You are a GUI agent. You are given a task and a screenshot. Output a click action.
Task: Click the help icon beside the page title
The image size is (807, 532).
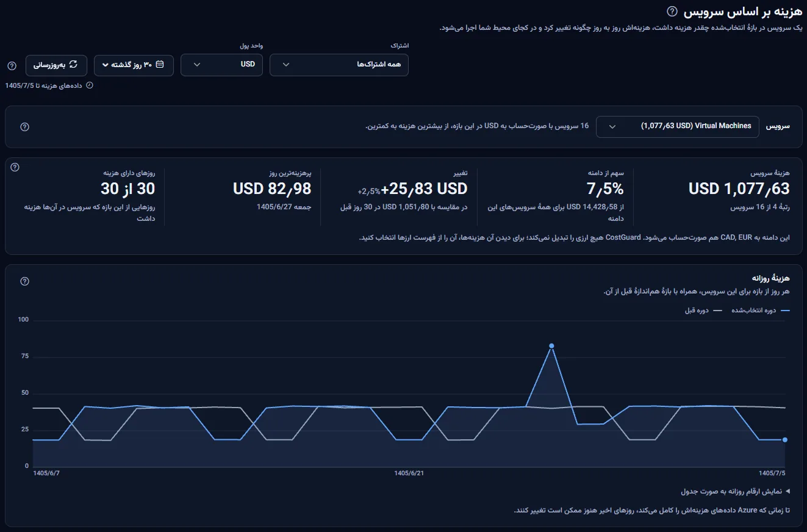click(672, 12)
